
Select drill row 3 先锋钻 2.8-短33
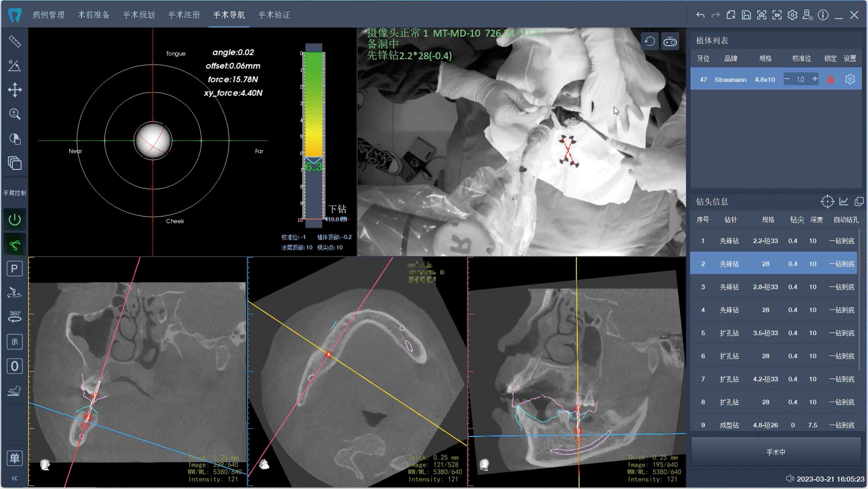[x=774, y=287]
